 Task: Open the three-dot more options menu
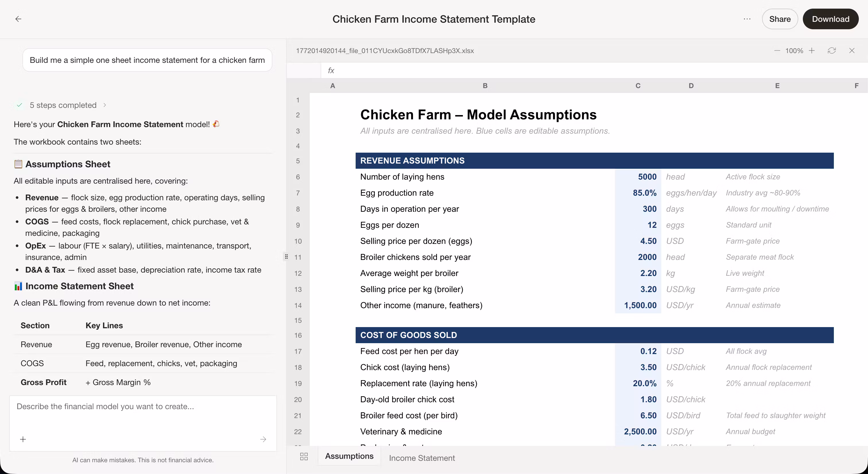747,19
